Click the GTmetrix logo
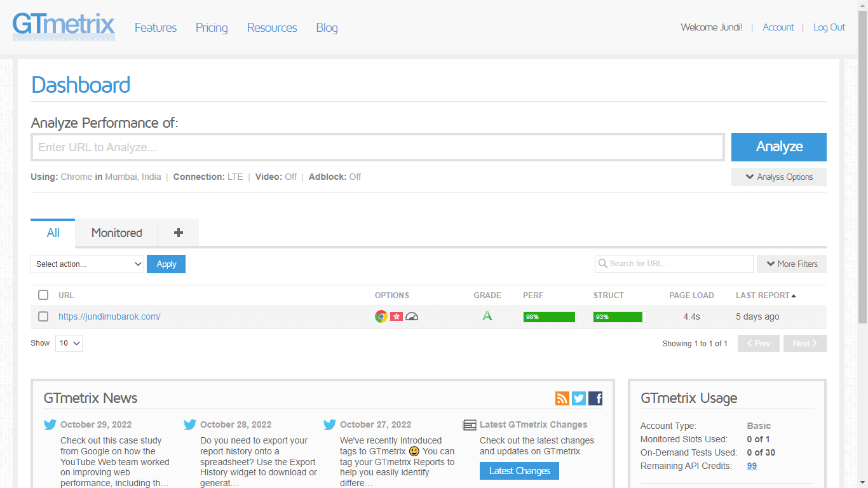 click(x=64, y=27)
